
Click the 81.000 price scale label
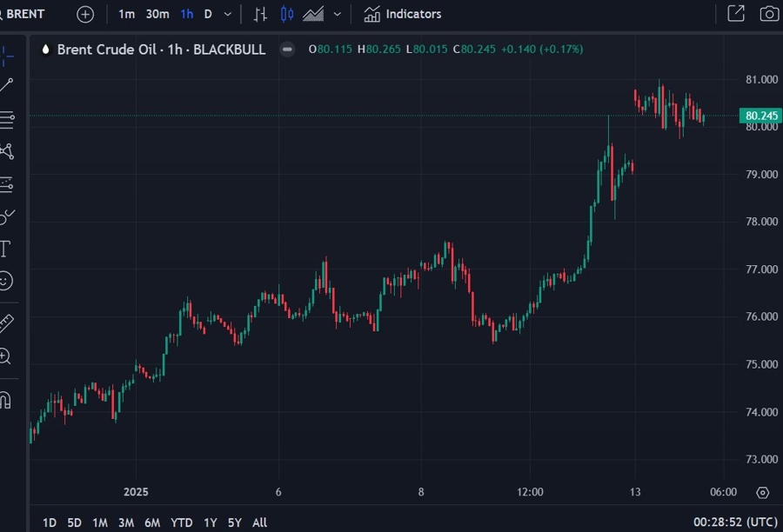coord(761,79)
